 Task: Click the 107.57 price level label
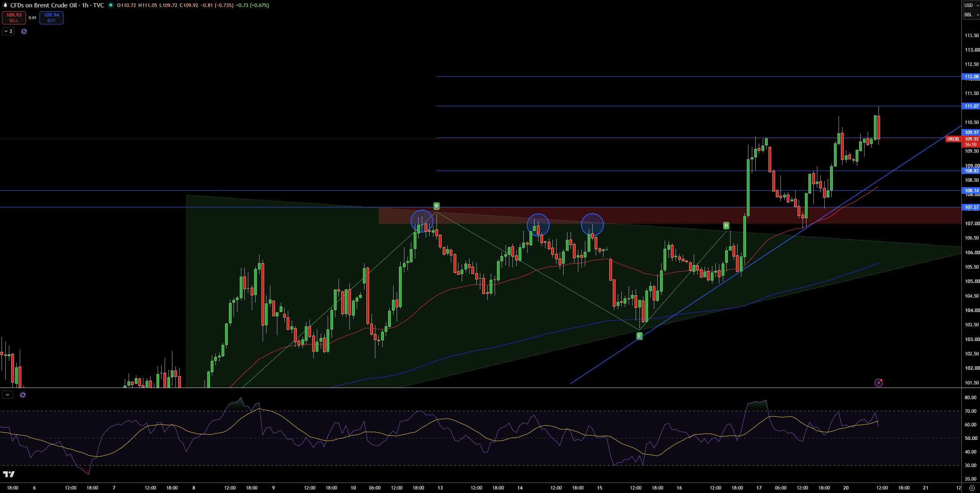[x=971, y=207]
